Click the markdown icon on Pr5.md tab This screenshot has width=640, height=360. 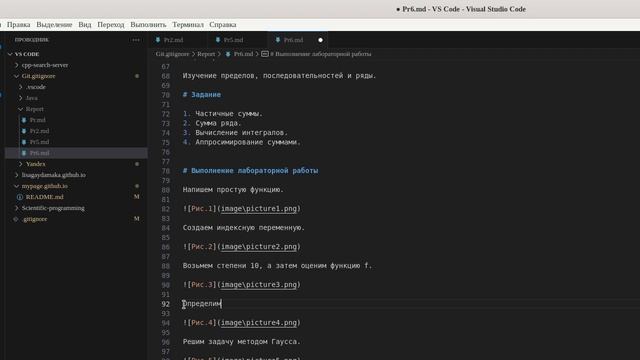[x=218, y=40]
